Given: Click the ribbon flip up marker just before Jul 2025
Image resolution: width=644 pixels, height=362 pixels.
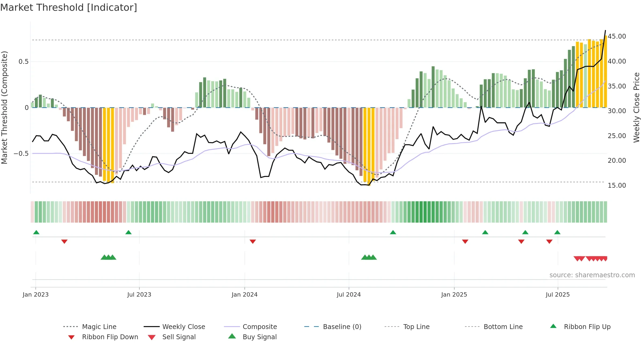Looking at the screenshot, I should [x=557, y=232].
